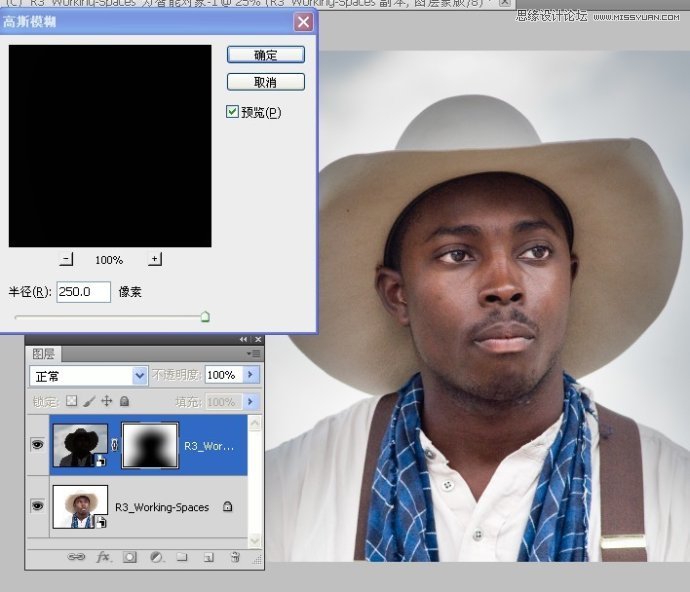Click the link icon between layer and mask
690x592 pixels.
click(115, 445)
